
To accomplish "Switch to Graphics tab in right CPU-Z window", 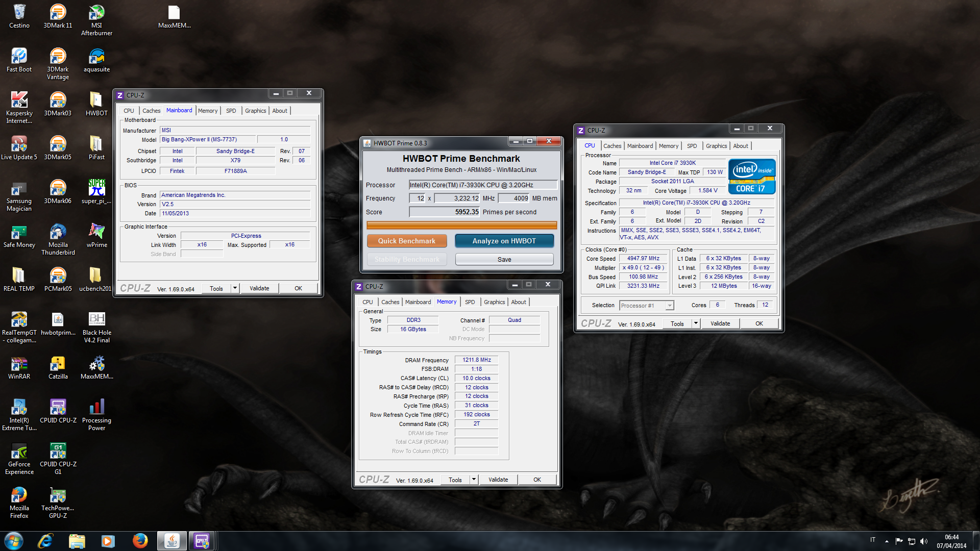I will coord(716,146).
